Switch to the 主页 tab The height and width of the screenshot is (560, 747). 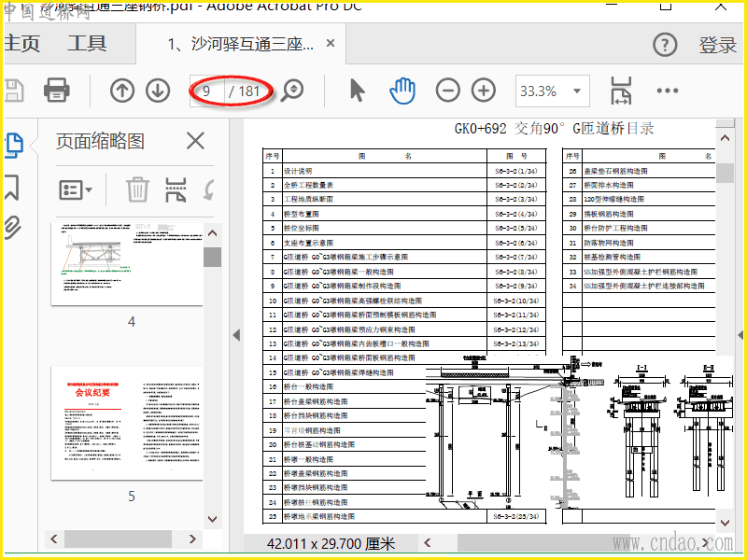[x=21, y=43]
